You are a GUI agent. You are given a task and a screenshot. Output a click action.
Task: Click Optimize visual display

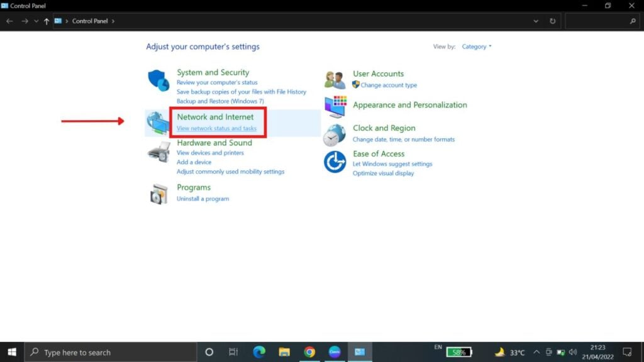pos(383,173)
